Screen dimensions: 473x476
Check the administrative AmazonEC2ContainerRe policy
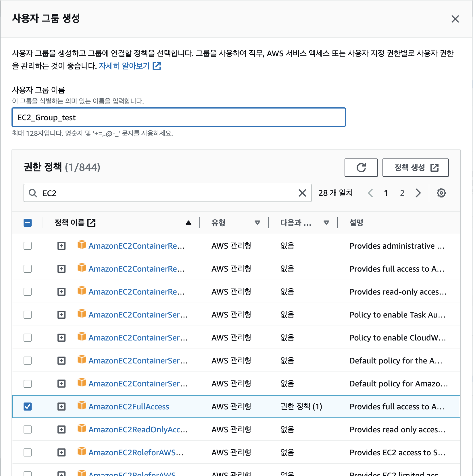(x=28, y=246)
